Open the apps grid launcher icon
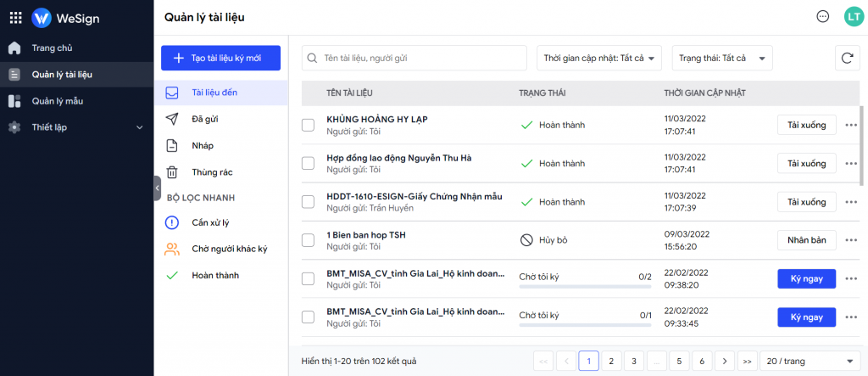This screenshot has height=376, width=868. (16, 18)
